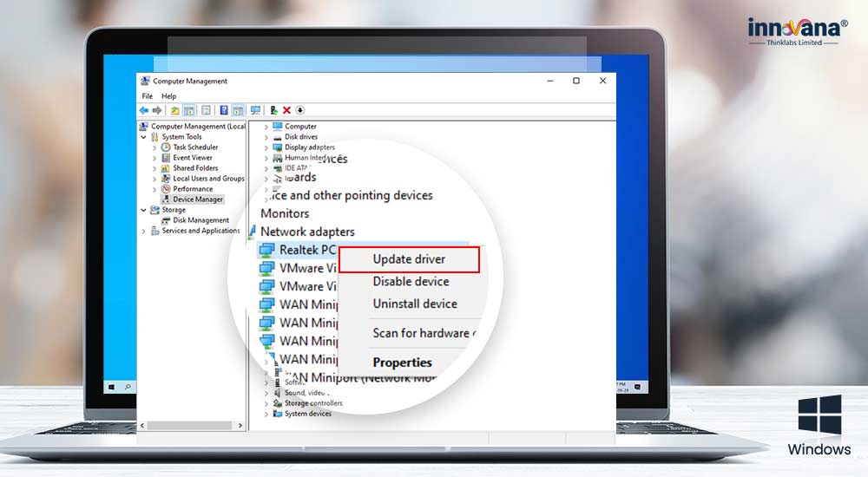Screen dimensions: 868x477
Task: Click the Disk Management icon
Action: [x=166, y=220]
